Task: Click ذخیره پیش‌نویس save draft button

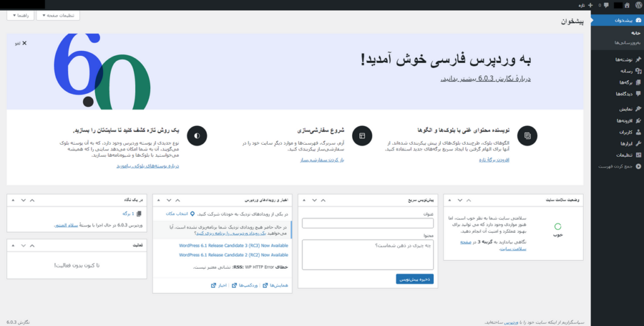Action: (415, 279)
